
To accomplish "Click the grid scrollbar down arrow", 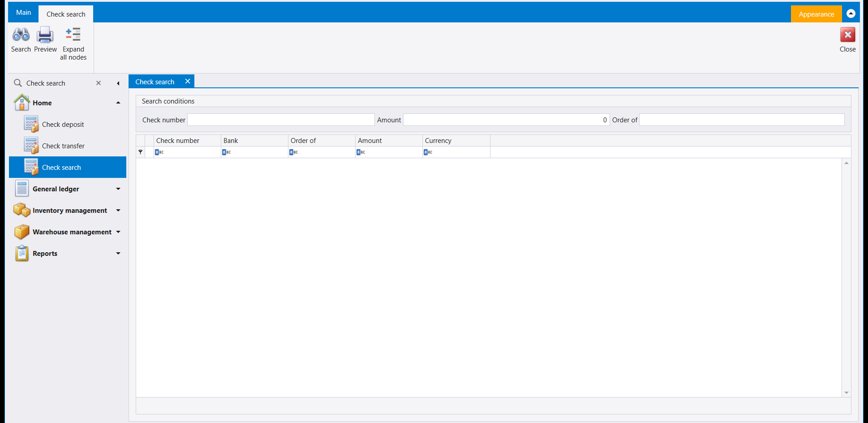I will point(847,393).
